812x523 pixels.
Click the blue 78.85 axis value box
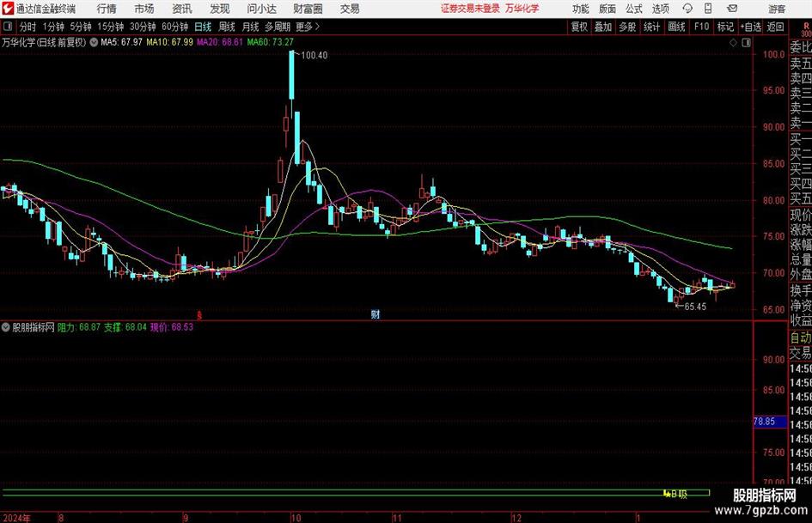point(770,422)
